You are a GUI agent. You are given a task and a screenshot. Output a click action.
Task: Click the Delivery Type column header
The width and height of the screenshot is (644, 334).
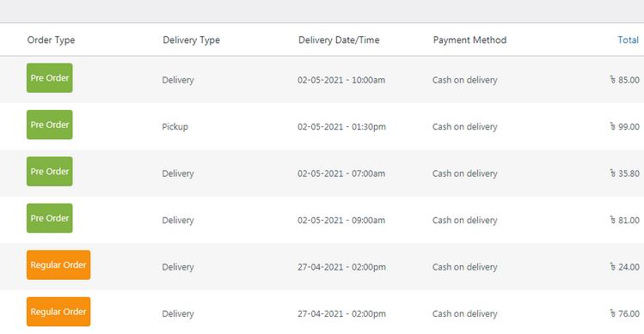click(x=192, y=40)
